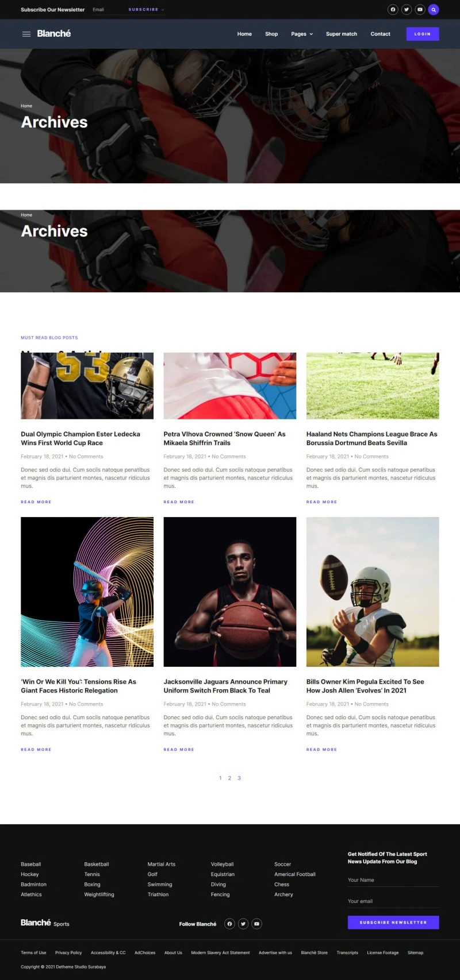The height and width of the screenshot is (980, 460).
Task: Open Read More for the Petra Vlhova article
Action: coord(179,502)
